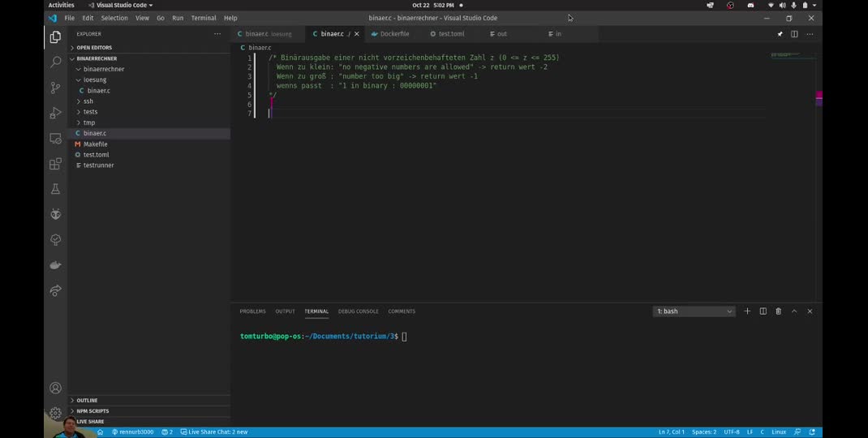Open the Search view icon
Screen dimensions: 868x438
pyautogui.click(x=55, y=62)
